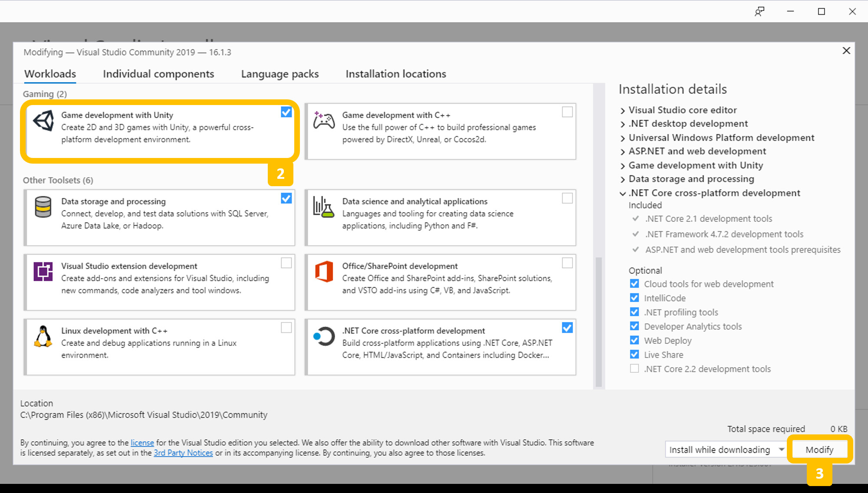Viewport: 868px width, 493px height.
Task: Click the Office logo icon
Action: (324, 272)
